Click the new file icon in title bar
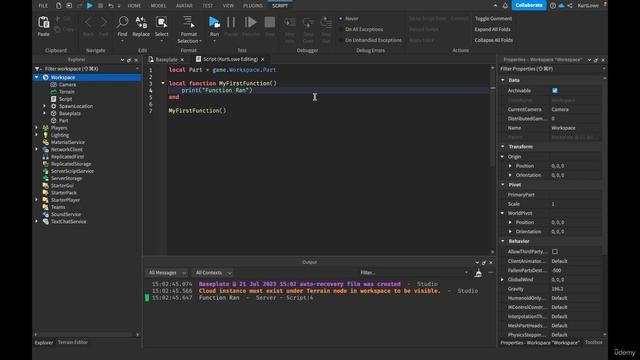640x360 pixels. click(59, 6)
